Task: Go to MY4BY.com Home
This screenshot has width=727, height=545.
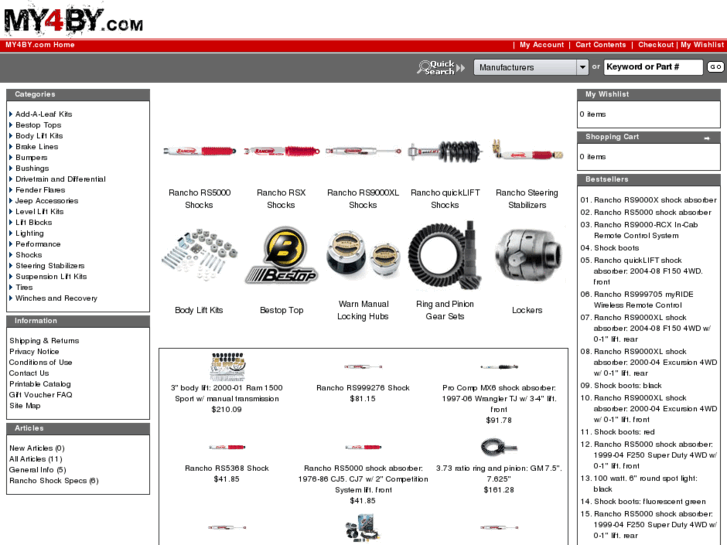Action: (40, 45)
